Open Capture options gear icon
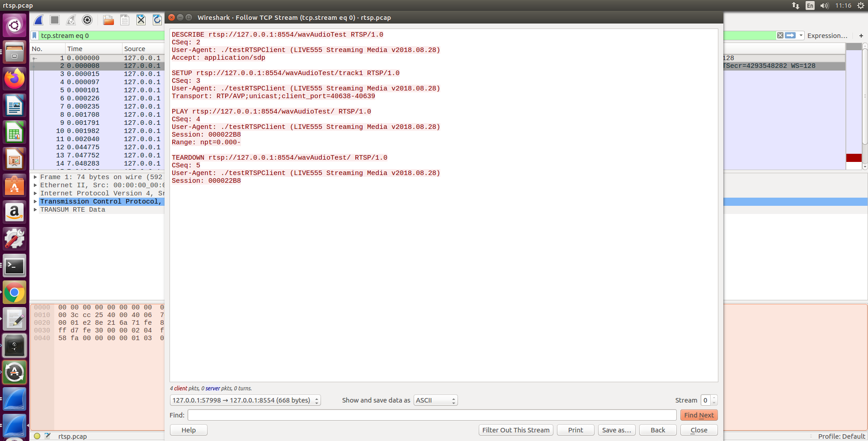The width and height of the screenshot is (868, 441). pos(87,20)
